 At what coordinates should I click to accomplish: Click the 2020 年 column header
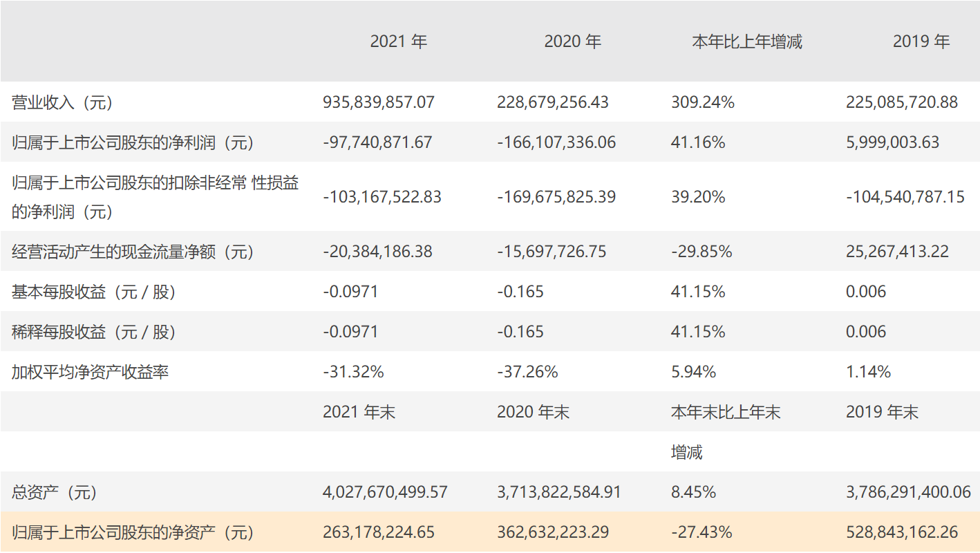(573, 41)
